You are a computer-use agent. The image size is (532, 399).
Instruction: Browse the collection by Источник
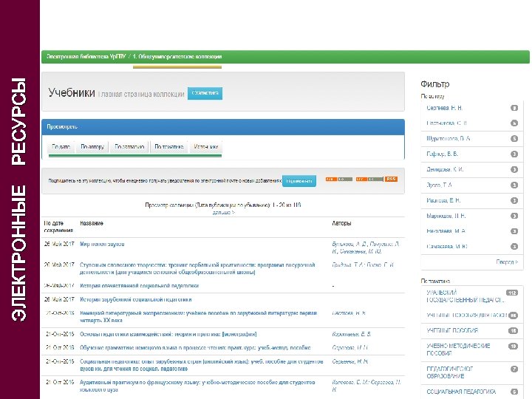(205, 147)
